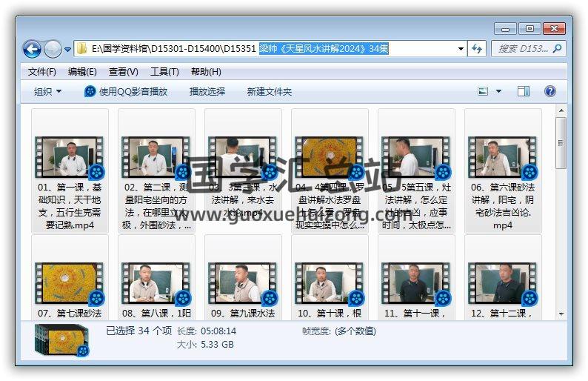Toggle the preview pane icon
Screen dimensions: 588x381
524,91
